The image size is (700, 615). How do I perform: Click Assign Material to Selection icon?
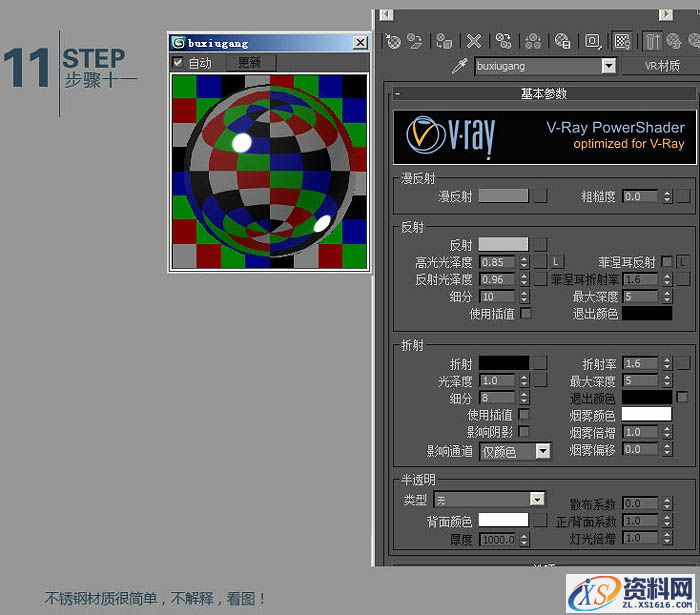444,42
